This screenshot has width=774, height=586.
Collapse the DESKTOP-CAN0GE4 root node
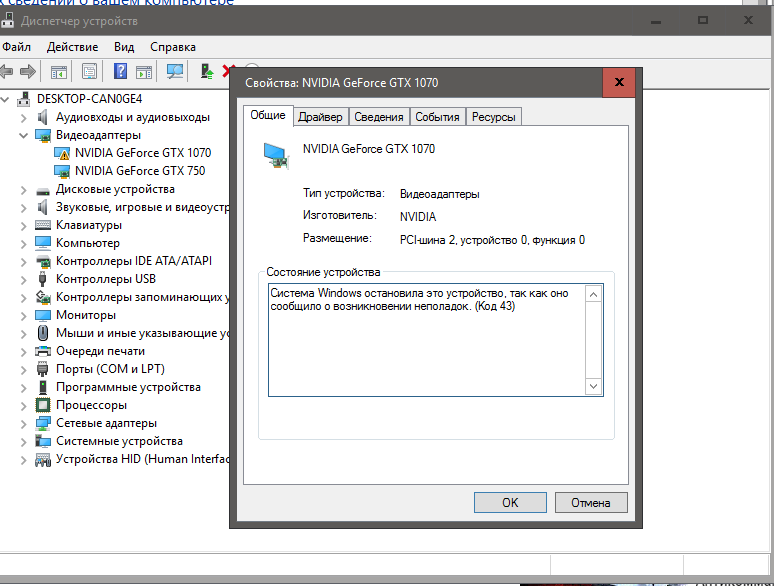point(5,99)
